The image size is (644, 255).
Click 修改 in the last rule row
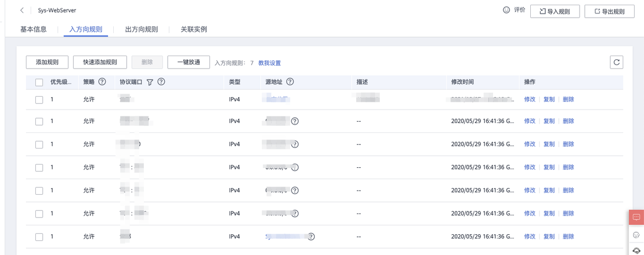[530, 236]
